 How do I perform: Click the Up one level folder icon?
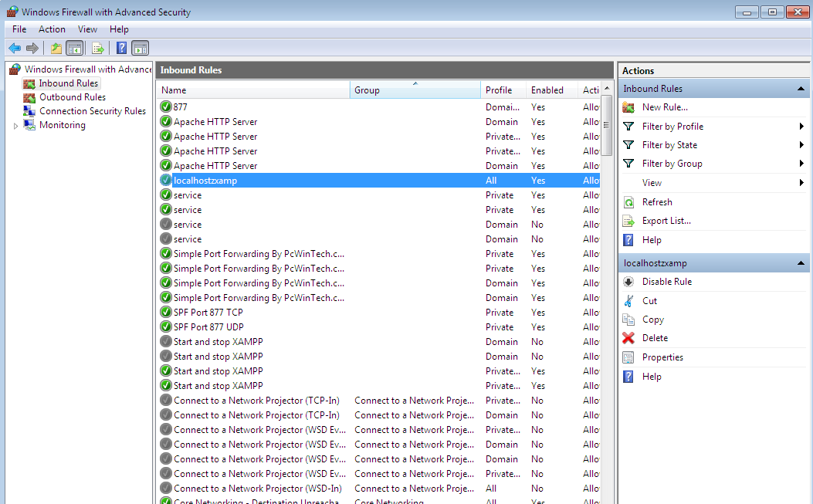pyautogui.click(x=56, y=48)
